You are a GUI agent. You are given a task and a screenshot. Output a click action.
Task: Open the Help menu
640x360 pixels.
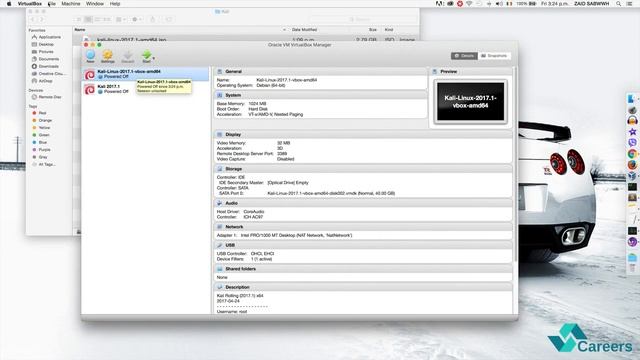click(x=115, y=4)
